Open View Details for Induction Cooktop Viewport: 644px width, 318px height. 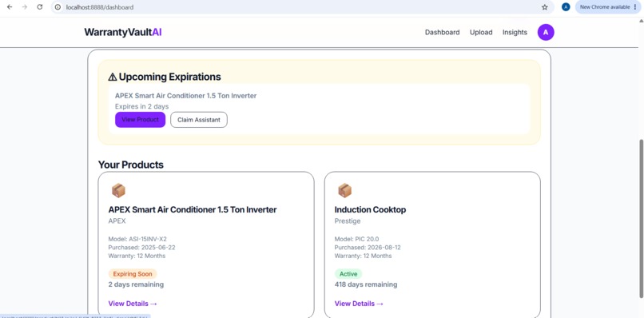point(359,304)
